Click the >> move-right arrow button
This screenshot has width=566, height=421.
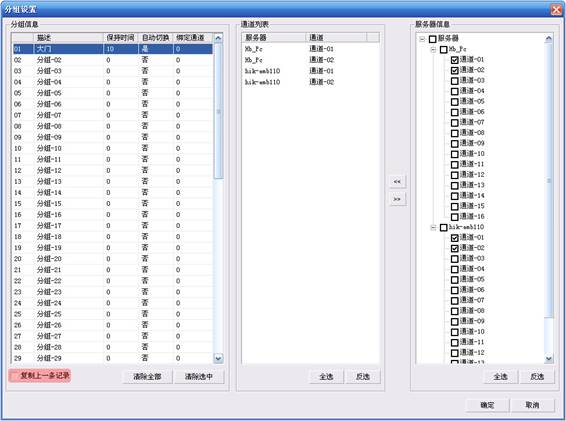(397, 199)
